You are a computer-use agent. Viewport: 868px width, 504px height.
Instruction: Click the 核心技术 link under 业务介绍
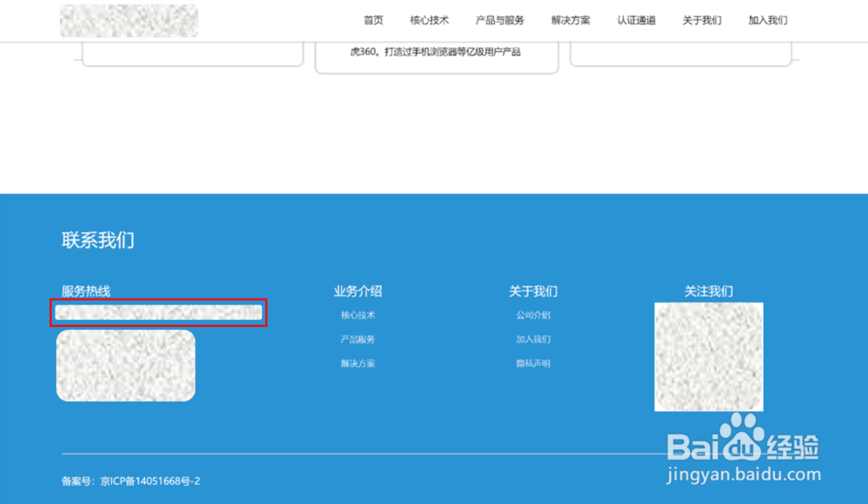pos(358,315)
